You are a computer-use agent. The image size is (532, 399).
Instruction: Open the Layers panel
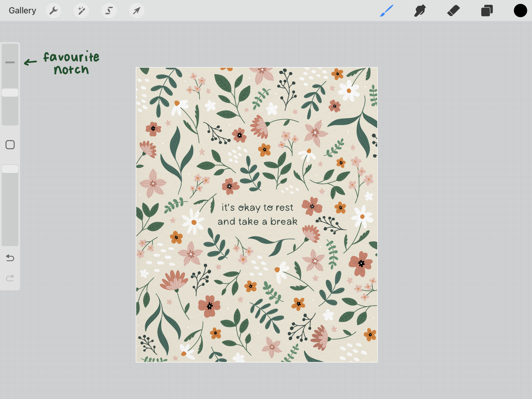[487, 11]
